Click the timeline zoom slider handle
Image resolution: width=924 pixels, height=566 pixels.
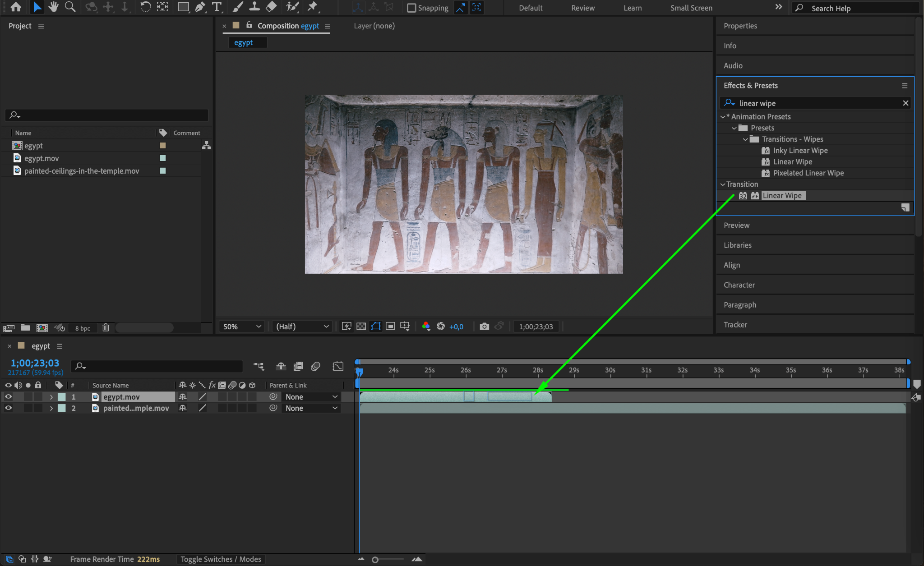click(375, 560)
